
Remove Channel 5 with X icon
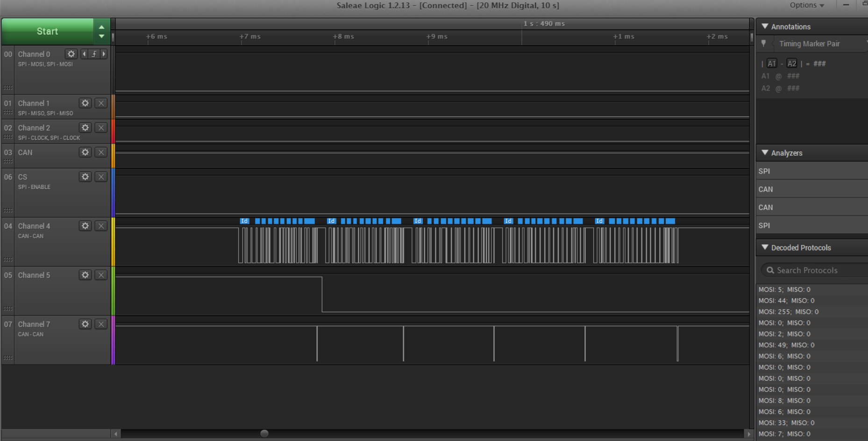(x=101, y=275)
